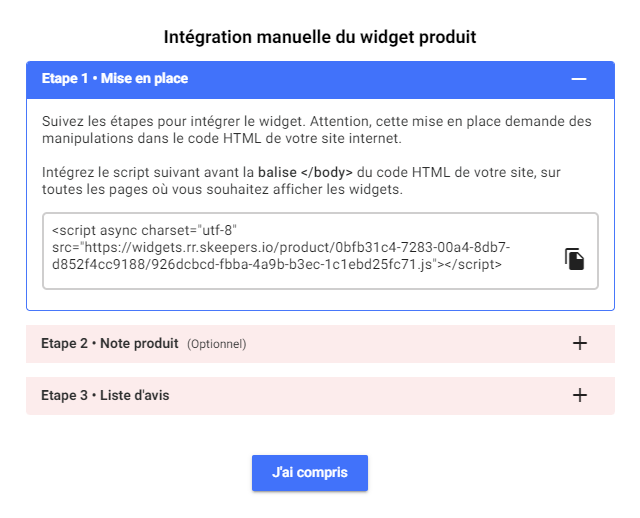Click the widgets.rr.skeepers.io URL in the script
The image size is (640, 518).
pyautogui.click(x=260, y=247)
